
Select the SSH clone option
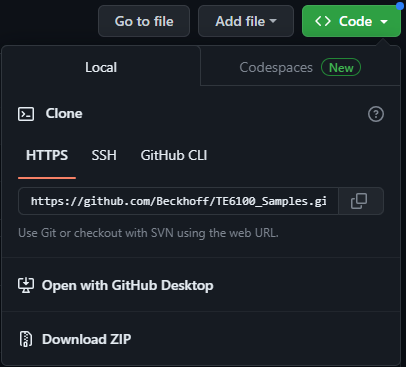pyautogui.click(x=104, y=156)
